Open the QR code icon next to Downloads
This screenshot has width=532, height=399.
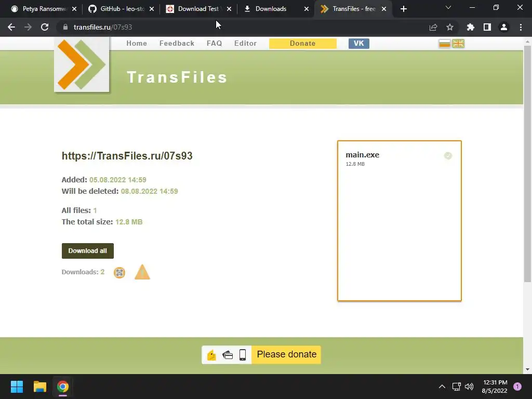click(x=119, y=272)
